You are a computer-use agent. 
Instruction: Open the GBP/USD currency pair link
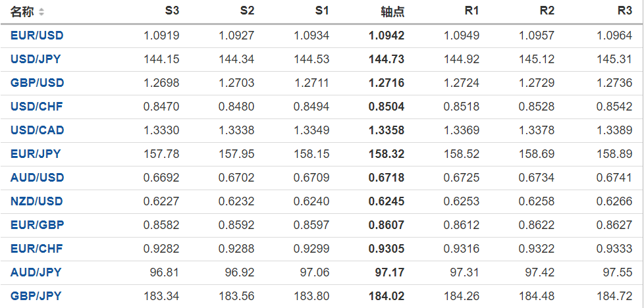click(37, 83)
